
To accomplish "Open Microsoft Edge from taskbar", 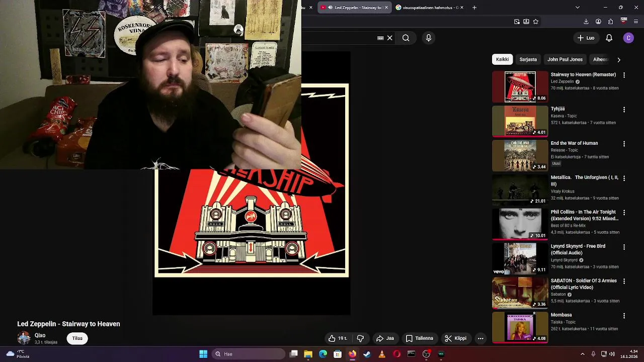I will coord(323,354).
